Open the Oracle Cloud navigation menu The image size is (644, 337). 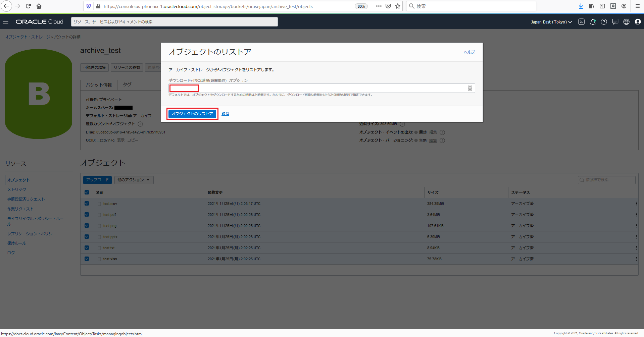pos(6,22)
